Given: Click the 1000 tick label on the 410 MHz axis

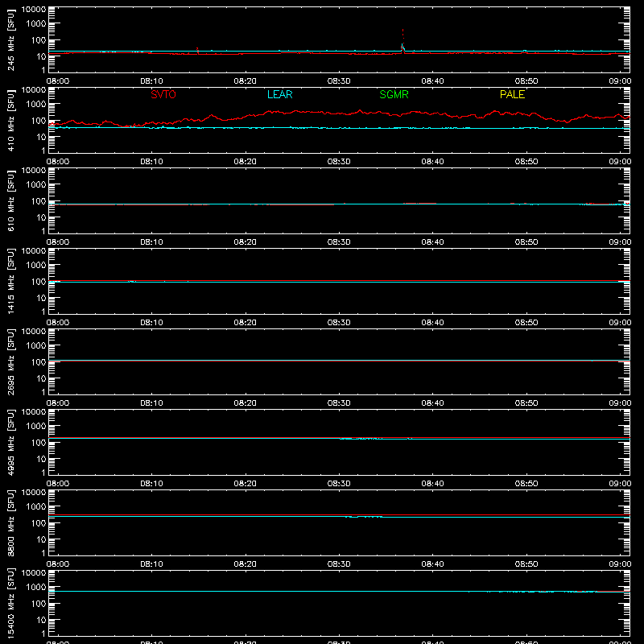Looking at the screenshot, I should [x=36, y=105].
